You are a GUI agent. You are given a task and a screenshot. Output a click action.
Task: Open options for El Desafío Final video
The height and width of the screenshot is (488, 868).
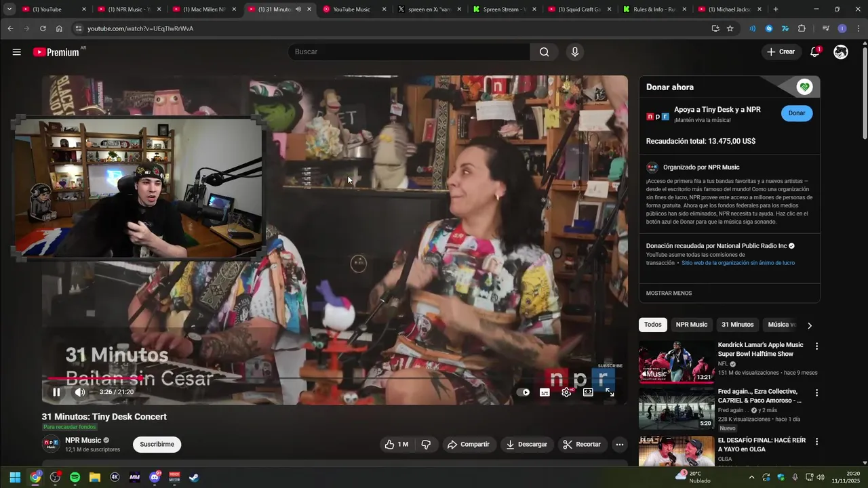(816, 441)
